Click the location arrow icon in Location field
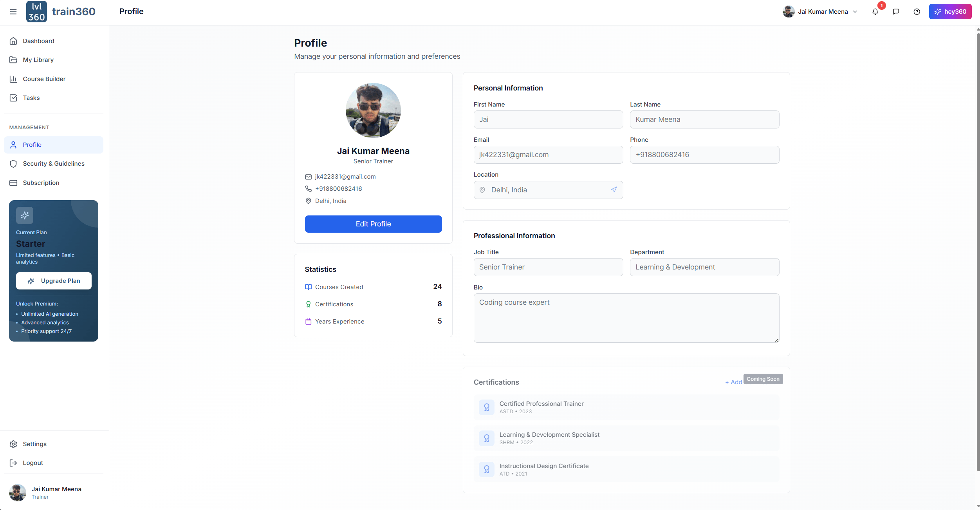 [x=614, y=190]
